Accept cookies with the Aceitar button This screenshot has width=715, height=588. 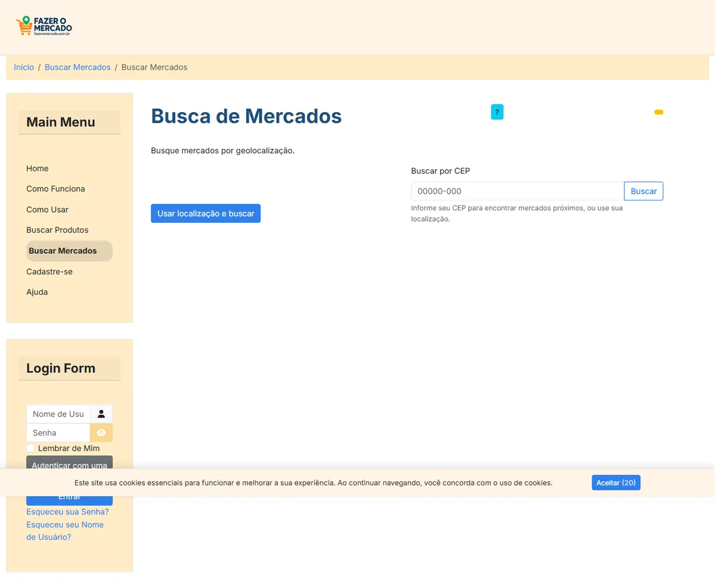[x=616, y=483]
